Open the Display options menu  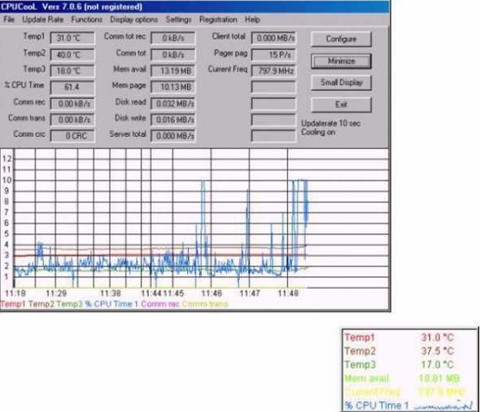coord(134,20)
